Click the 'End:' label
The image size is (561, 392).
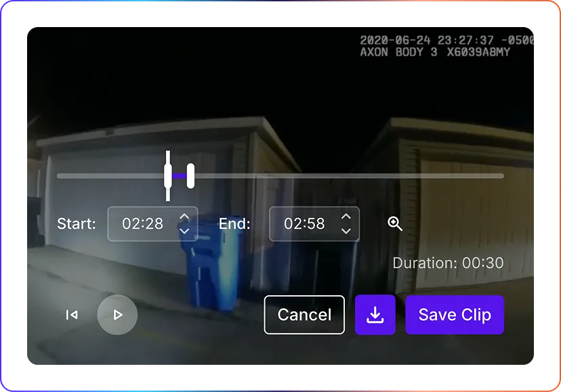[x=234, y=224]
